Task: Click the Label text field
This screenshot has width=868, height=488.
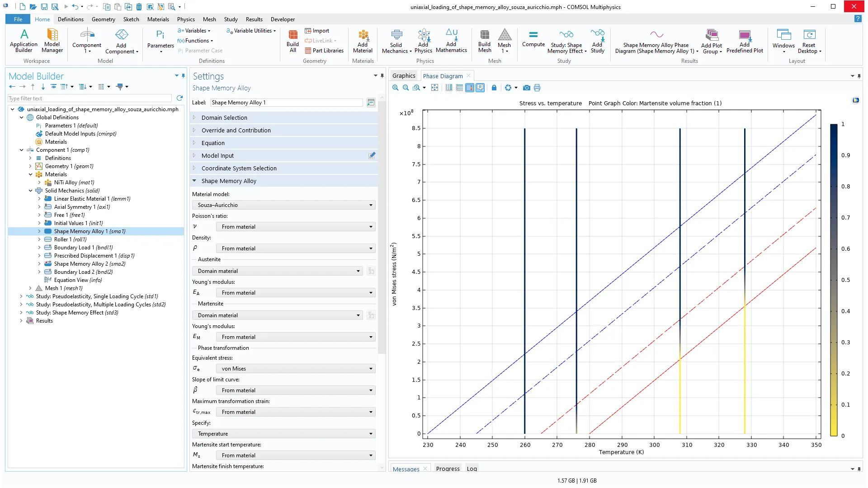Action: pyautogui.click(x=287, y=103)
